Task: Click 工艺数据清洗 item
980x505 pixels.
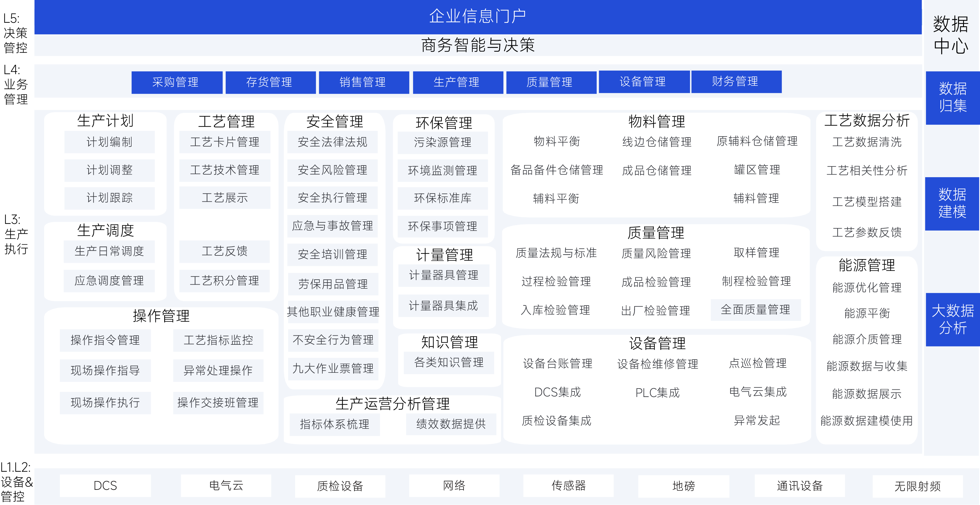Action: pyautogui.click(x=867, y=142)
